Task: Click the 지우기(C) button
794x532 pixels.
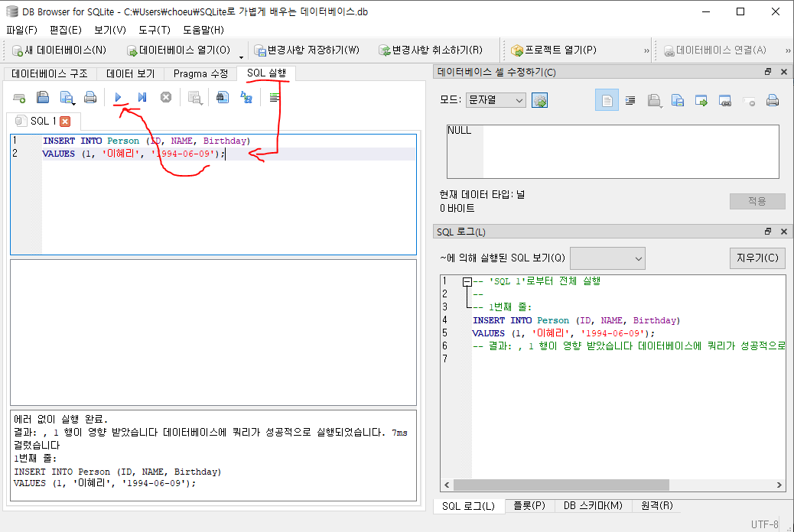Action: [x=757, y=258]
